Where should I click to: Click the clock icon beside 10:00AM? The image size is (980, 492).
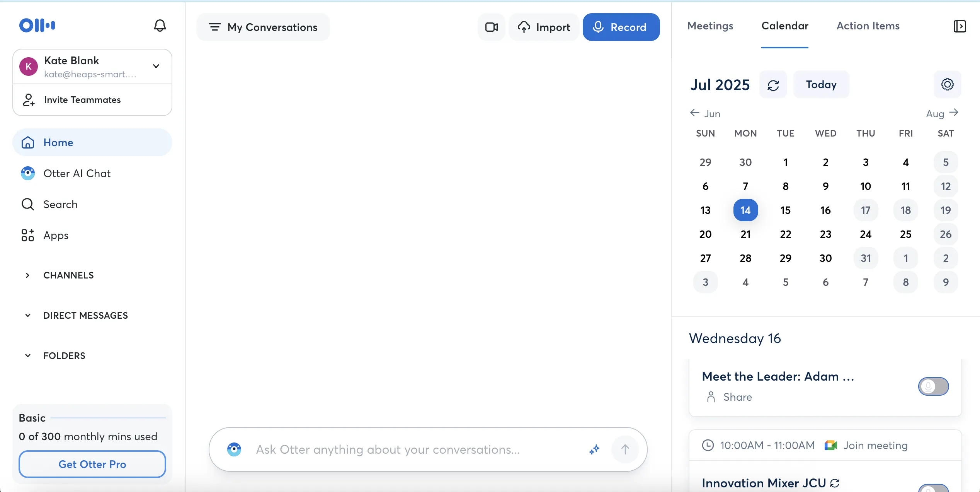708,446
